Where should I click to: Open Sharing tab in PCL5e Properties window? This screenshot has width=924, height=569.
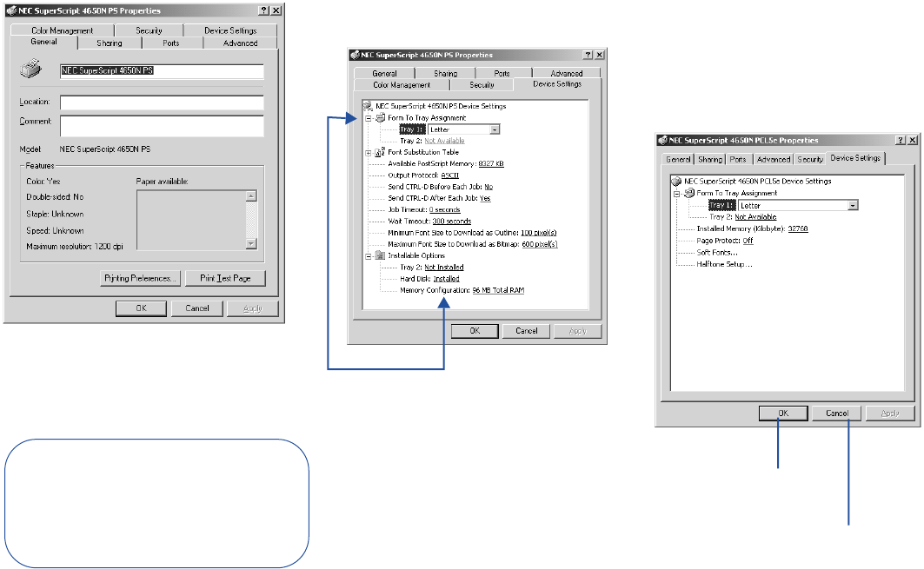(710, 160)
